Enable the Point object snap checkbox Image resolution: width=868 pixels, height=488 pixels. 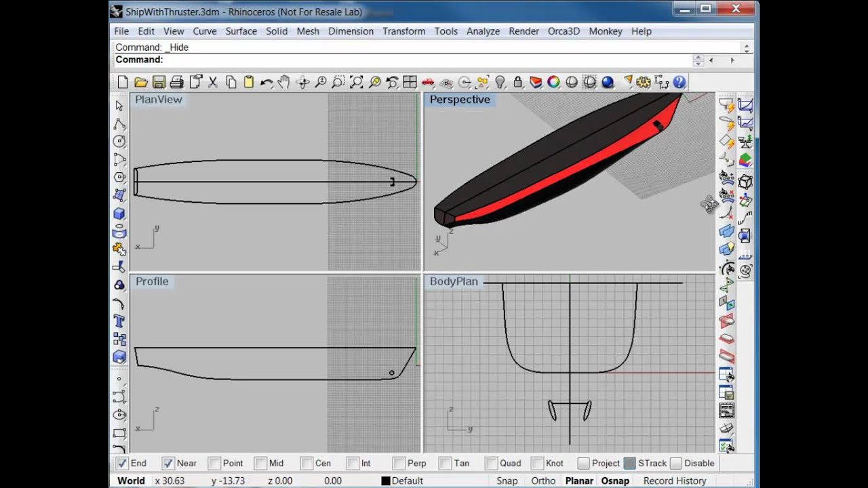pyautogui.click(x=214, y=463)
